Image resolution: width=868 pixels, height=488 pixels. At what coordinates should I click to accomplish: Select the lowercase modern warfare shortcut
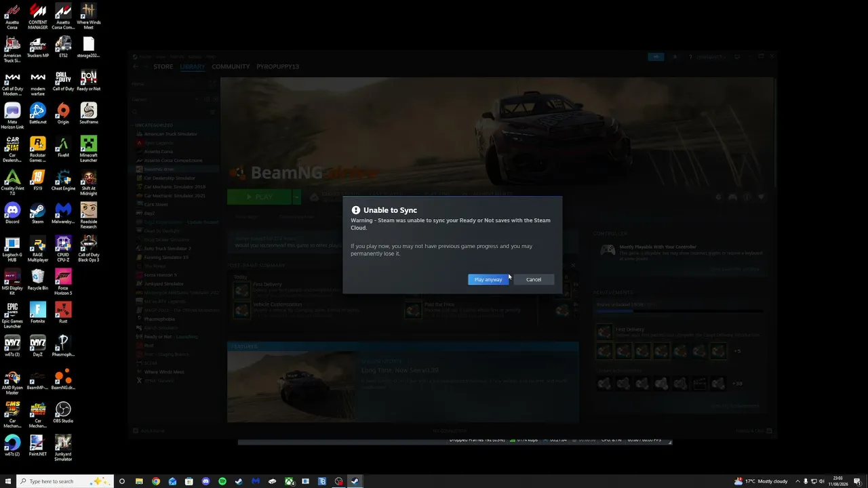38,83
